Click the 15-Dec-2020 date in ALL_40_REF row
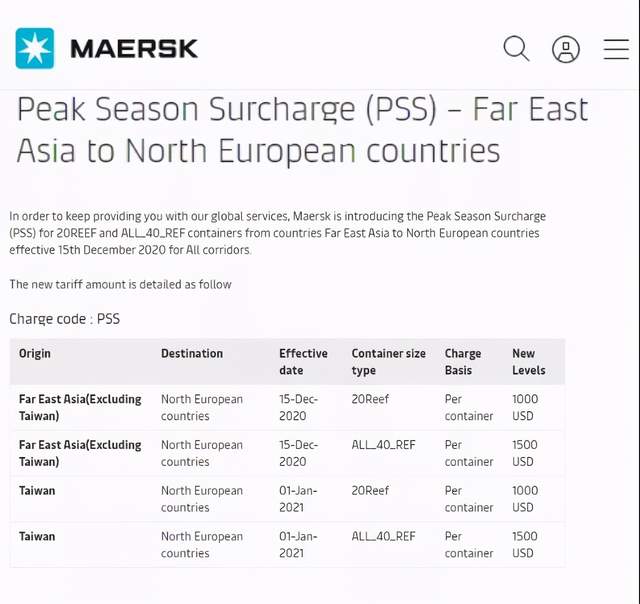Screen dimensions: 640x604 298,453
